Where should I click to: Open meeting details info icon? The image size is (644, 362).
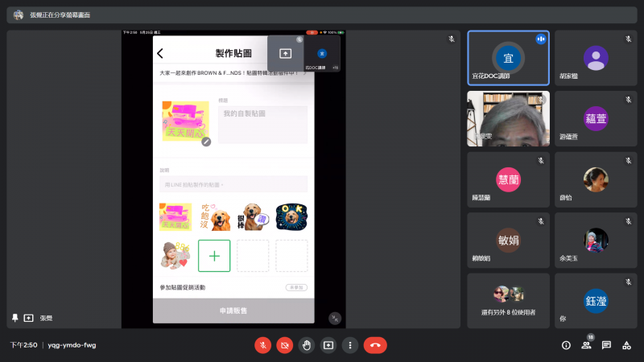[x=566, y=345]
